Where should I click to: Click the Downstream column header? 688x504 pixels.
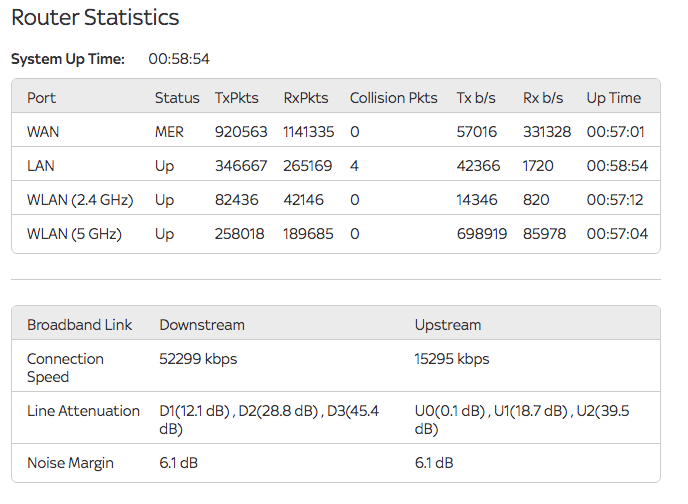point(202,325)
